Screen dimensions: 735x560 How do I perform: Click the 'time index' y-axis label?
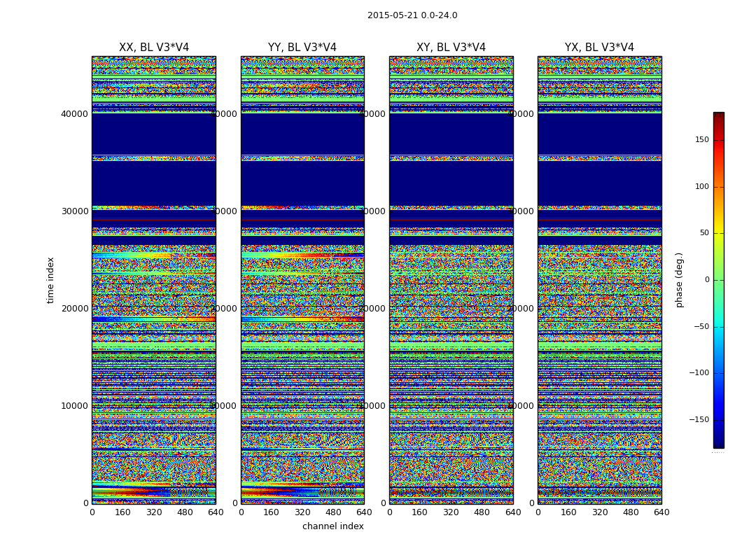click(50, 280)
